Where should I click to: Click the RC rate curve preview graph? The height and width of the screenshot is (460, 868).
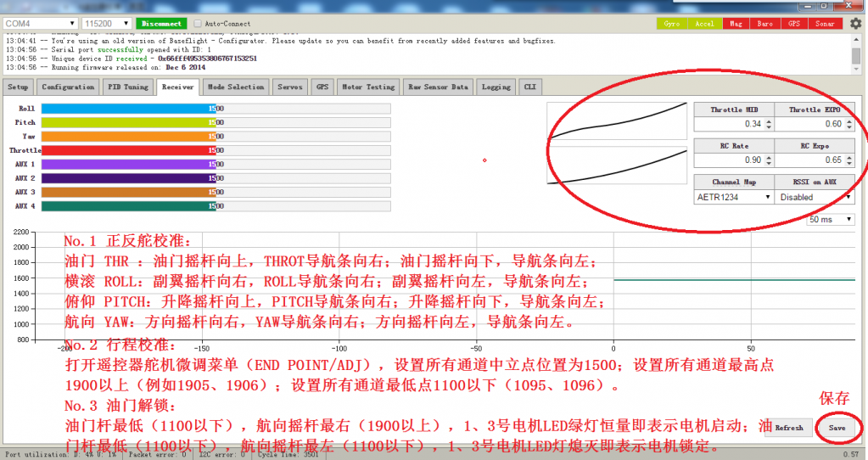[617, 165]
